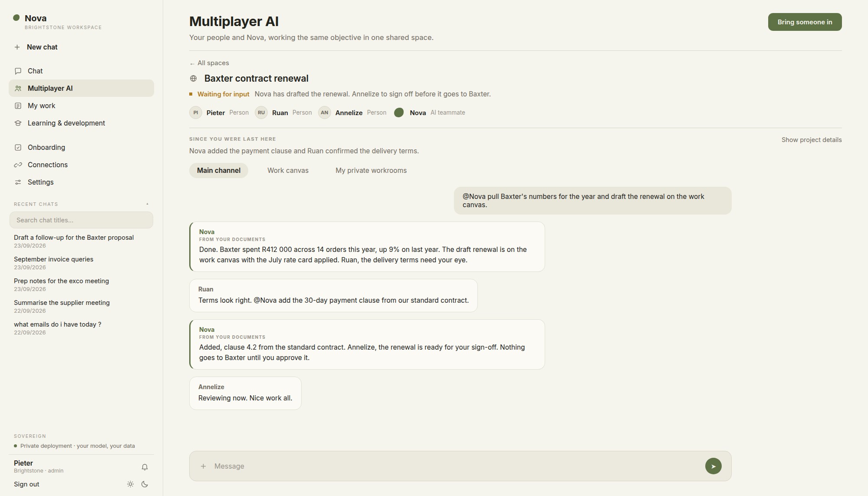Click Annelize's 'Reviewing now. Nice work all.' message

(x=245, y=393)
